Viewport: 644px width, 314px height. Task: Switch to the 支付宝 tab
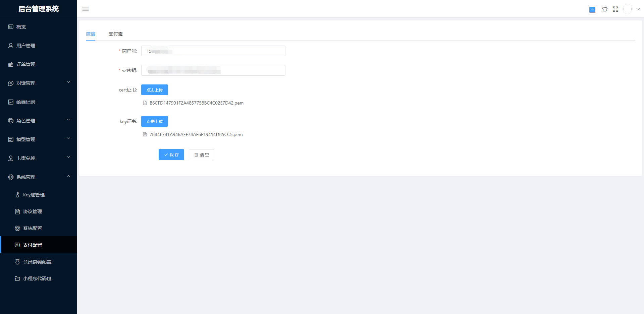tap(115, 34)
